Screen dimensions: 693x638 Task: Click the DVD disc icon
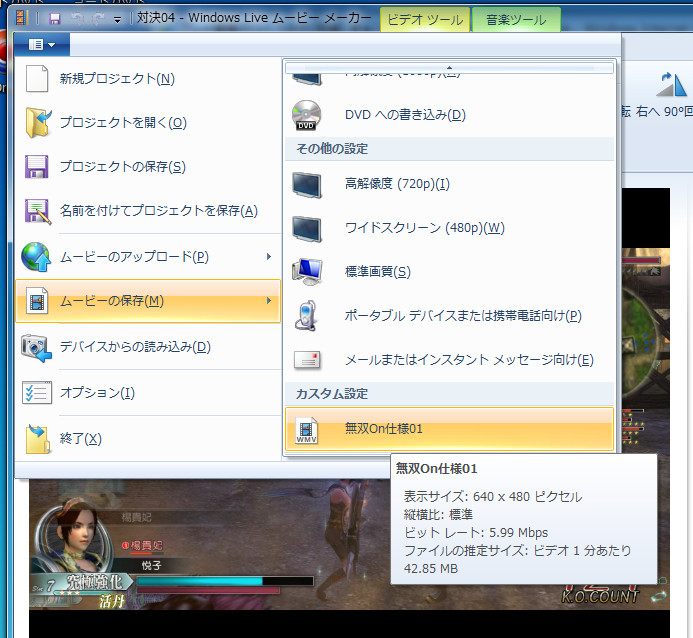click(306, 115)
